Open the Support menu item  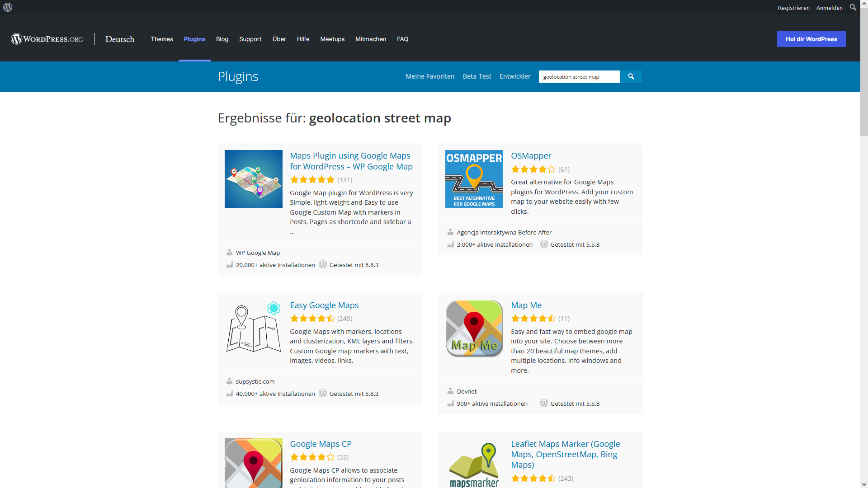[x=250, y=39]
